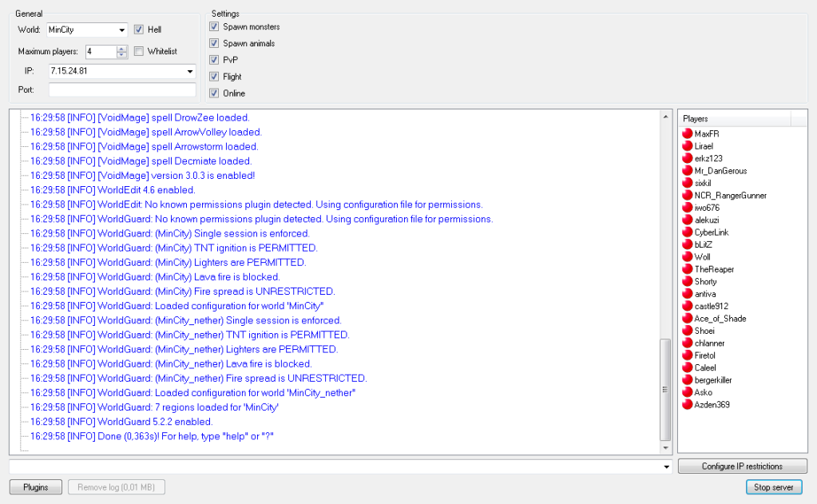Select player name bergerkiller in list
Viewport: 817px width, 504px height.
coord(713,380)
